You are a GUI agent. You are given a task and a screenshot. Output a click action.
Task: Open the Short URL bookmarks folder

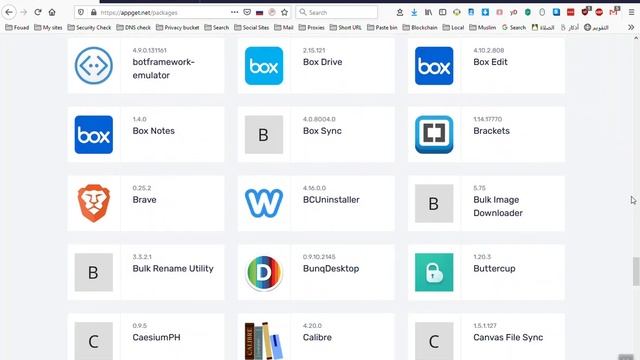(x=346, y=27)
